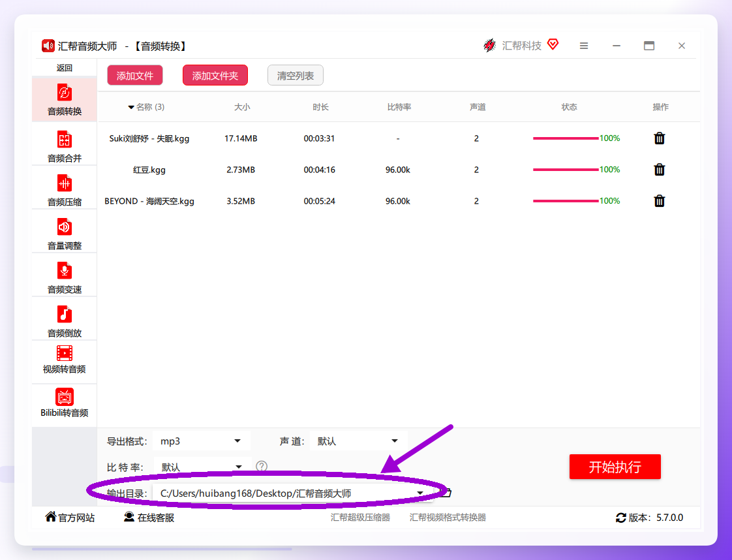The width and height of the screenshot is (732, 560).
Task: Open the 汇帮超级压缩器 link
Action: (x=360, y=518)
